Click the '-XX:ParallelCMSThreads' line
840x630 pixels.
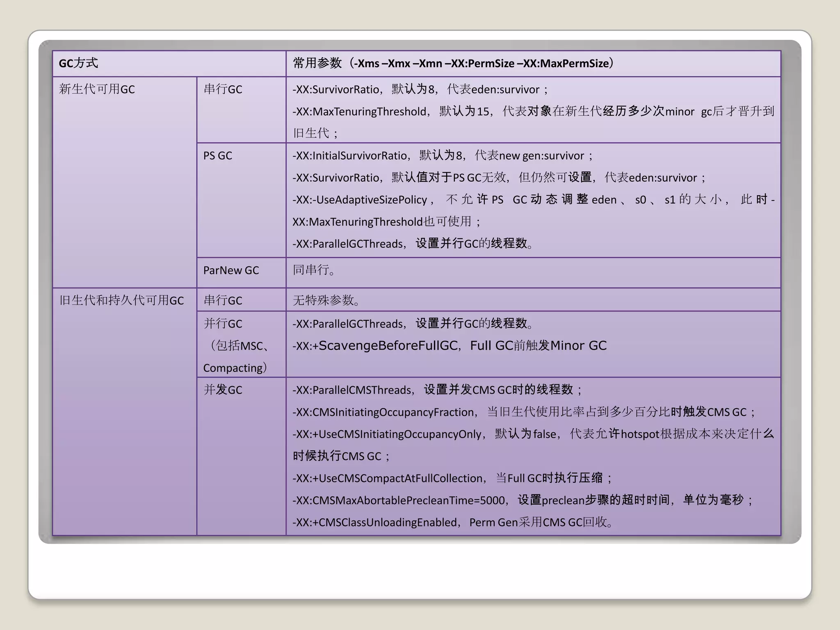[438, 390]
